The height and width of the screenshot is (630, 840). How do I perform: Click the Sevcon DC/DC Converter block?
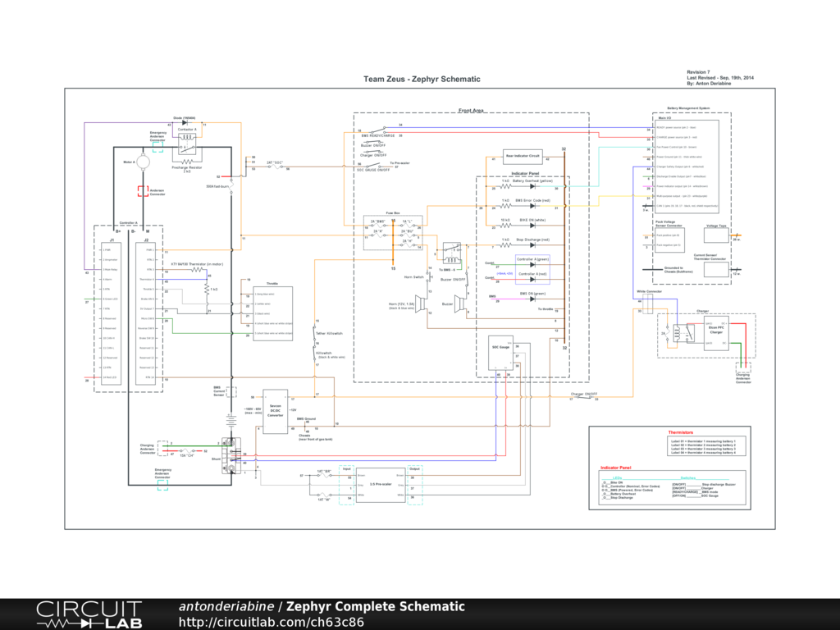(275, 410)
